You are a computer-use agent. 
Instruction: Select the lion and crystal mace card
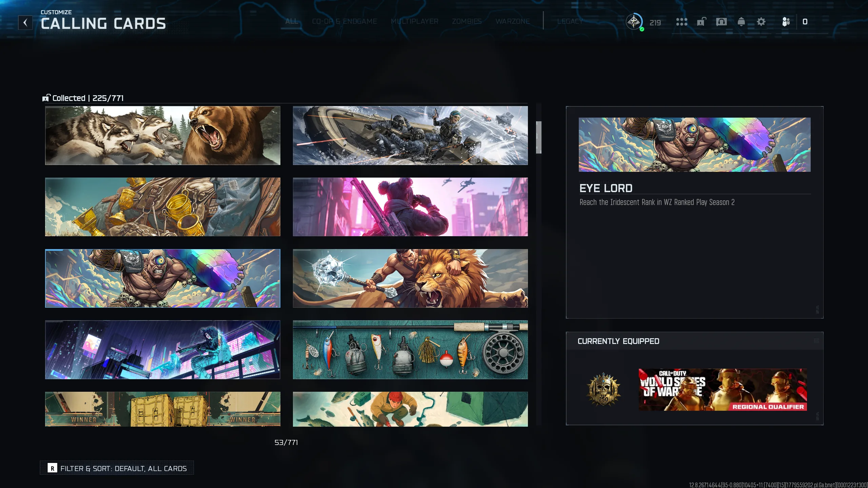(410, 279)
